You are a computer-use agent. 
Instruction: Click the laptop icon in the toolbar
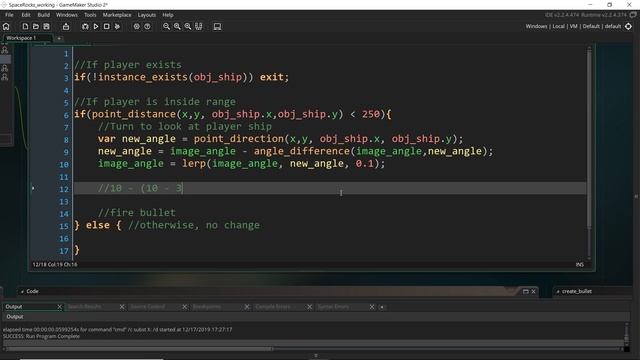218,27
